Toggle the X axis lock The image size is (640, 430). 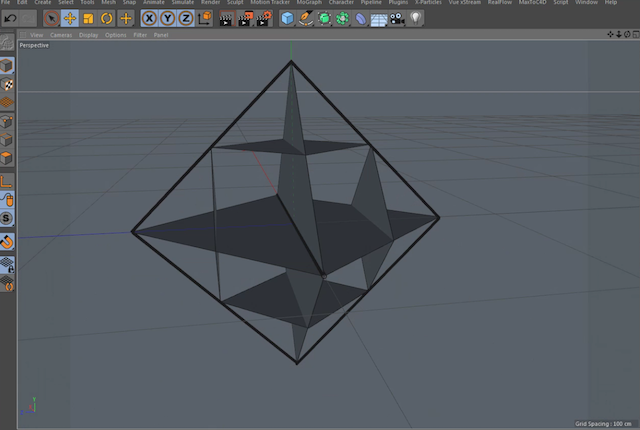[x=149, y=18]
